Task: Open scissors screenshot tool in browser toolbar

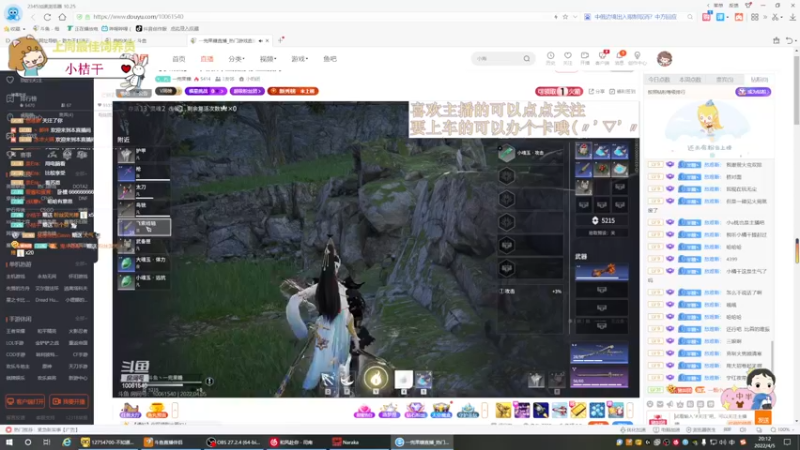Action: tap(775, 17)
